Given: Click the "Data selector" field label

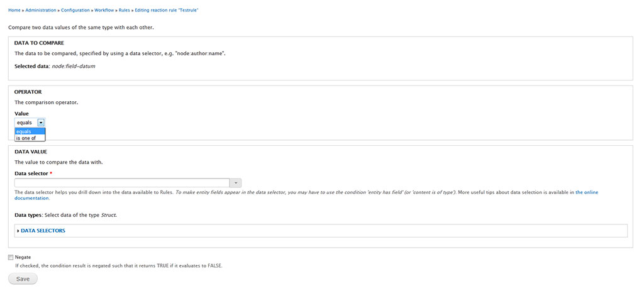Looking at the screenshot, I should coord(31,173).
